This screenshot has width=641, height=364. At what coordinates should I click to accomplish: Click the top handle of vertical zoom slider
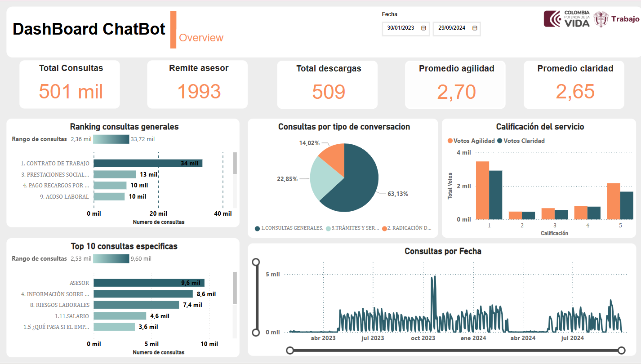point(256,262)
